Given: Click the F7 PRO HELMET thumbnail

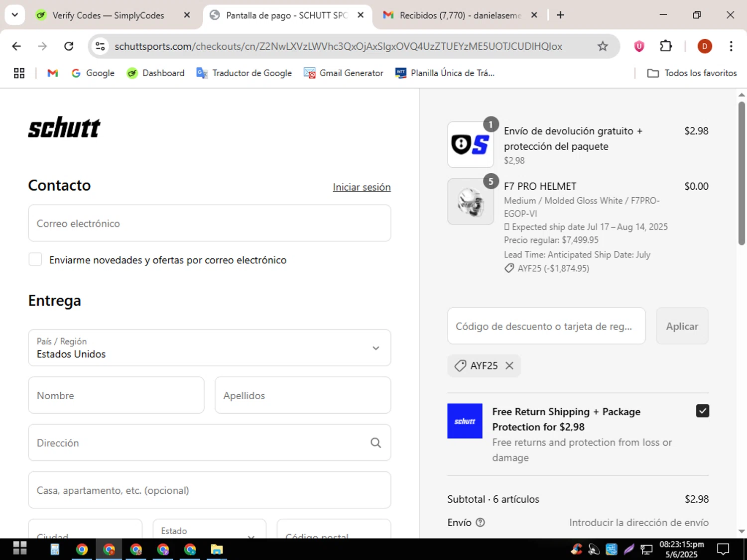Looking at the screenshot, I should [x=471, y=202].
